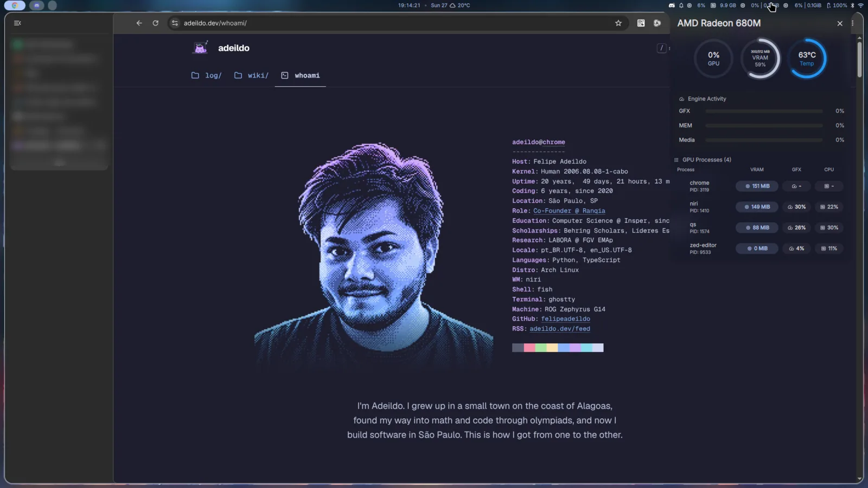Click the Chrome workspace pill in top bar

coord(15,5)
